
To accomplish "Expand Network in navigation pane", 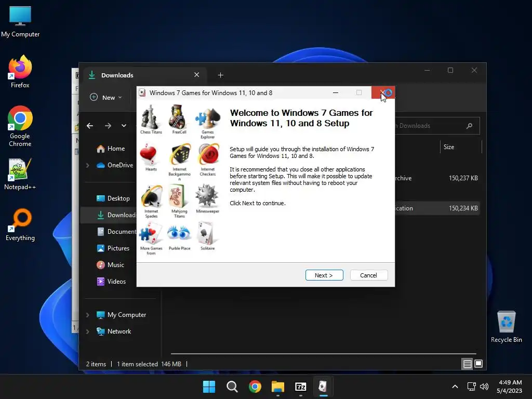I will click(87, 331).
